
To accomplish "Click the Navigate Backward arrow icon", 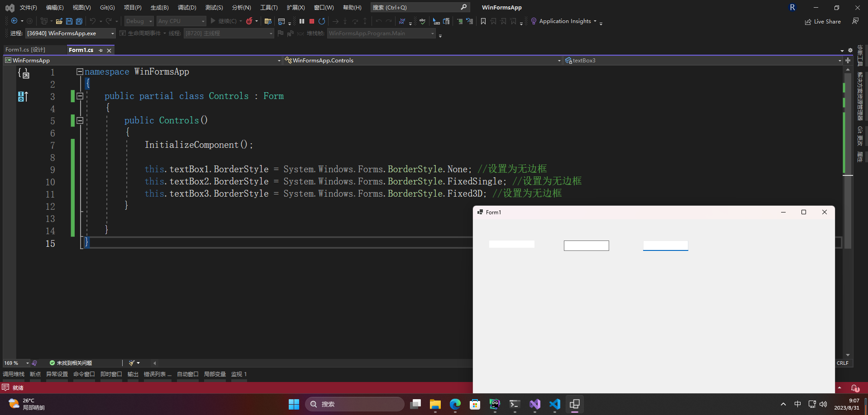I will 14,21.
